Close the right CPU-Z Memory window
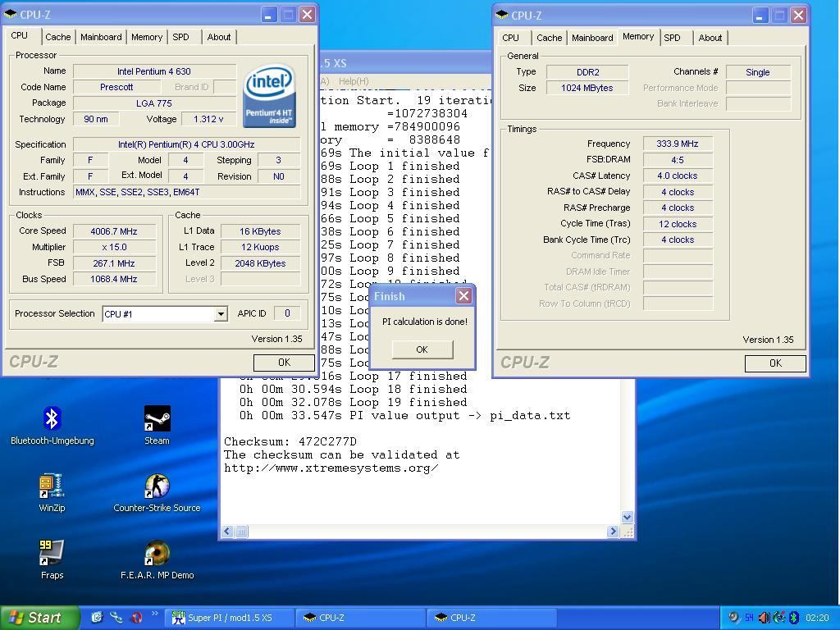Screen dimensions: 840x630 pyautogui.click(x=798, y=16)
